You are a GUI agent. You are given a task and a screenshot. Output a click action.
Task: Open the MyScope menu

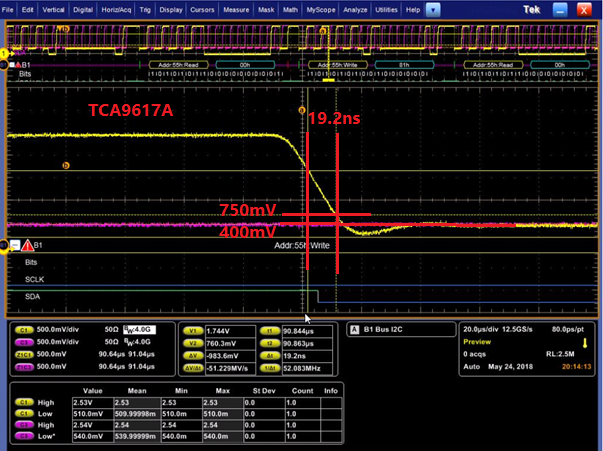[x=321, y=10]
